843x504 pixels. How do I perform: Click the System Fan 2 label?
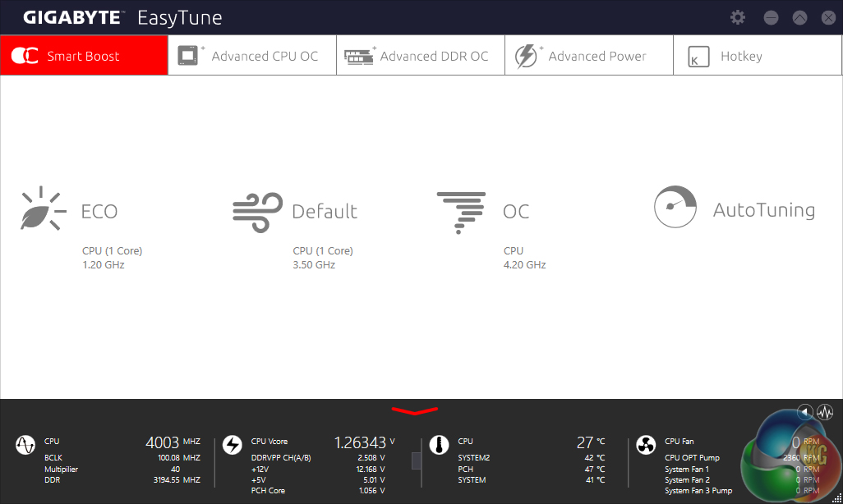(687, 480)
